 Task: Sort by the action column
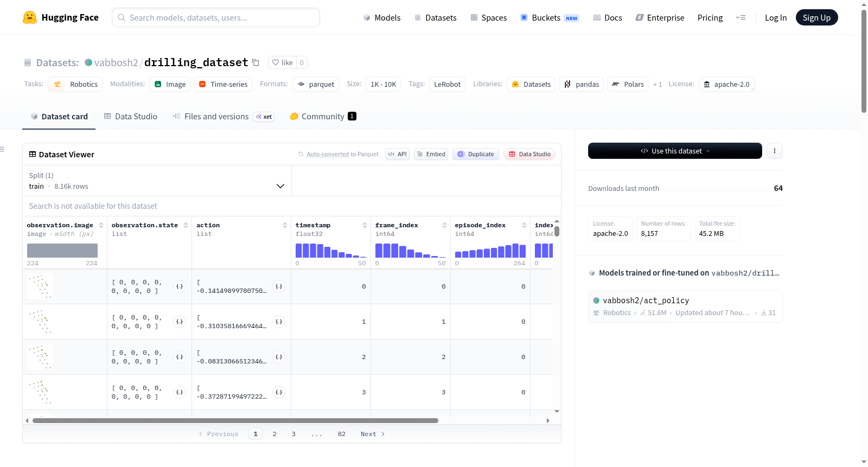[285, 225]
